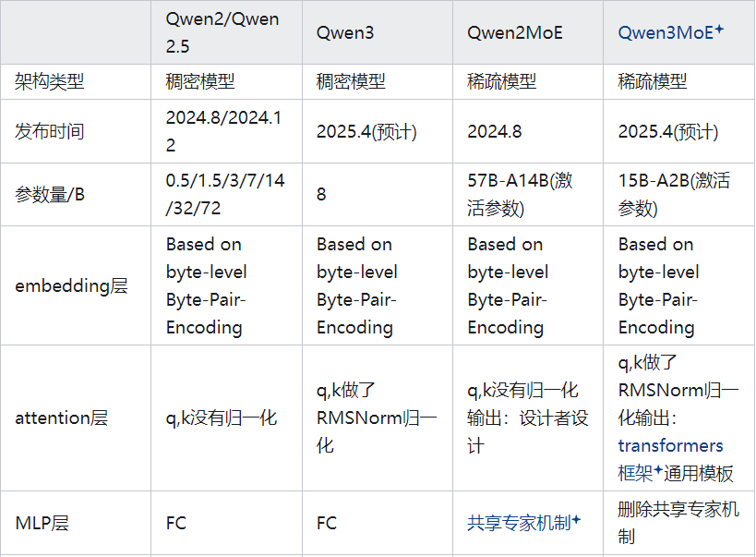This screenshot has width=756, height=557.
Task: Click 2025.4(预计) in the Qwen3 column
Action: [366, 131]
